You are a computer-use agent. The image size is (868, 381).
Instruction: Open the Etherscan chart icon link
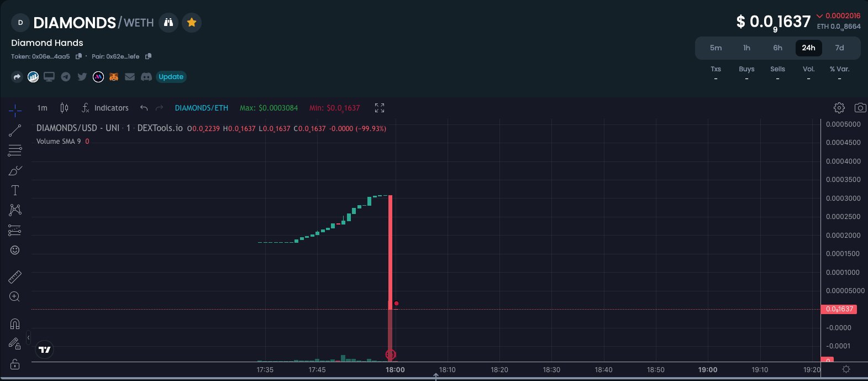tap(33, 77)
